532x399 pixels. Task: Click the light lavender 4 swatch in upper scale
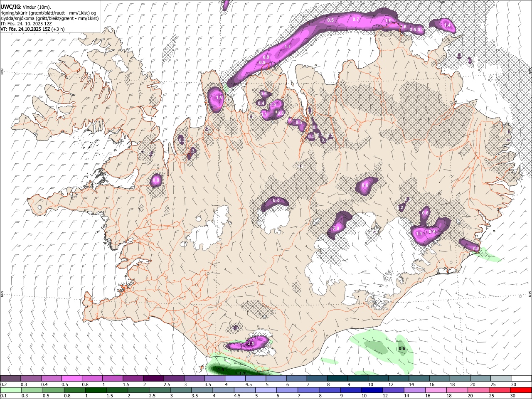[x=235, y=379]
